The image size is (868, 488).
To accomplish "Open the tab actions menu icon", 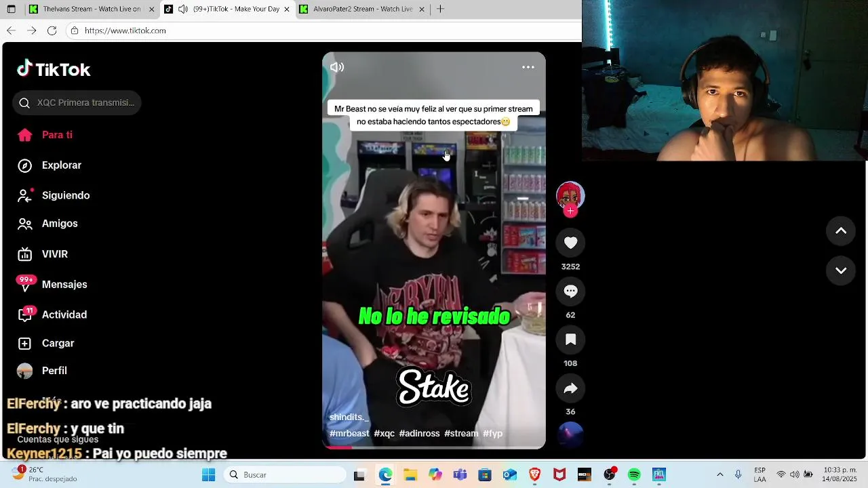I will point(11,9).
